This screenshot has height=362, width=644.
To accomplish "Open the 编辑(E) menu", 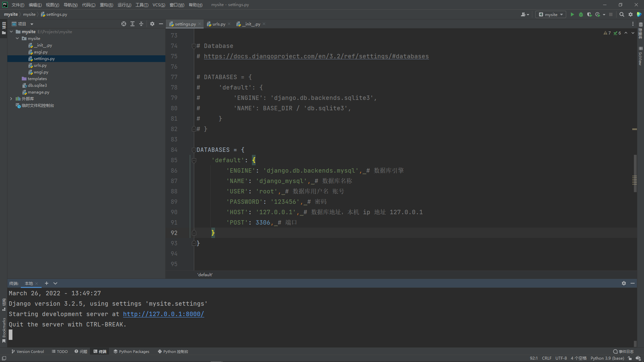I will tap(35, 5).
